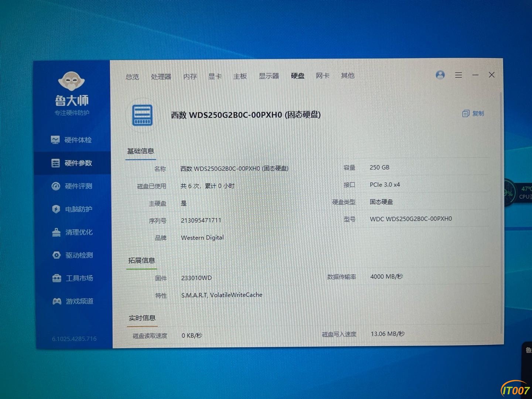Switch to the 显示器 monitor tab
Image resolution: width=532 pixels, height=399 pixels.
(269, 76)
